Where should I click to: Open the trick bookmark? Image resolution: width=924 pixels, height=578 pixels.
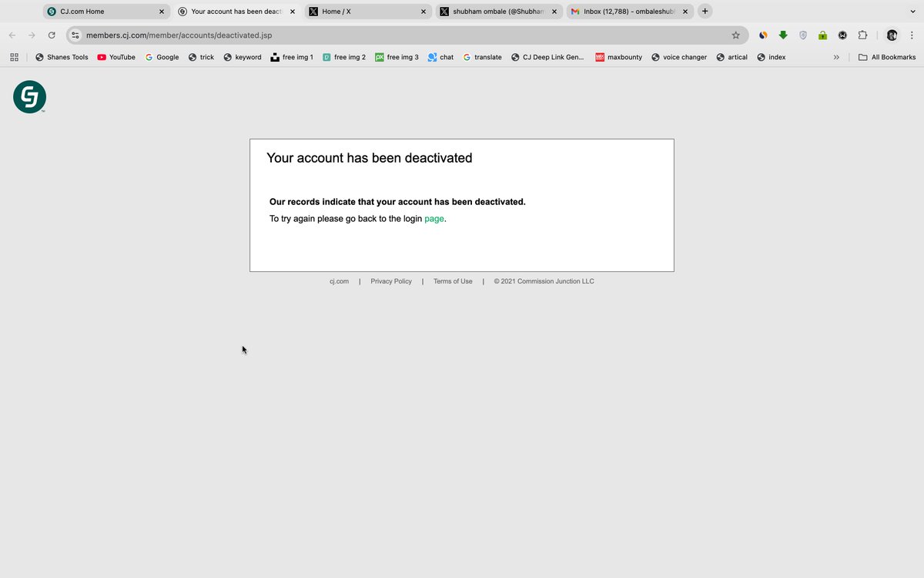click(201, 57)
